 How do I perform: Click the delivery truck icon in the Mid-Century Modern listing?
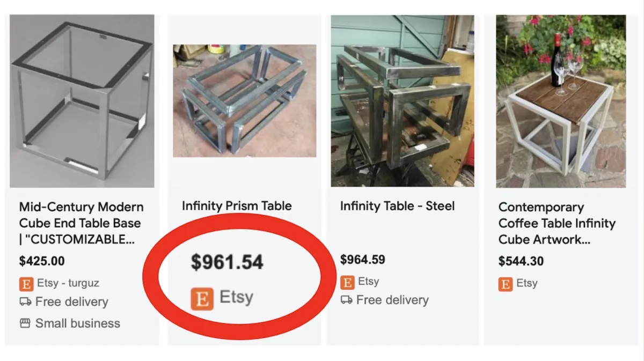tap(25, 302)
